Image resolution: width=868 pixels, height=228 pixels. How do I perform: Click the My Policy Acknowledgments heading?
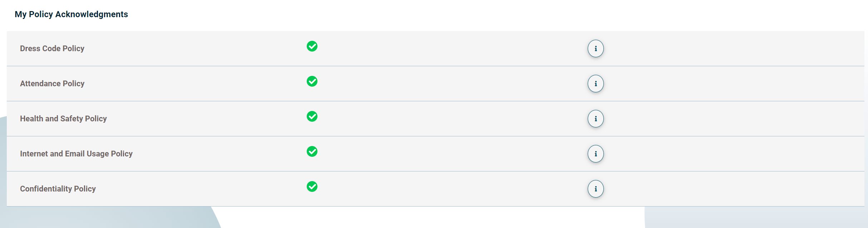coord(71,14)
